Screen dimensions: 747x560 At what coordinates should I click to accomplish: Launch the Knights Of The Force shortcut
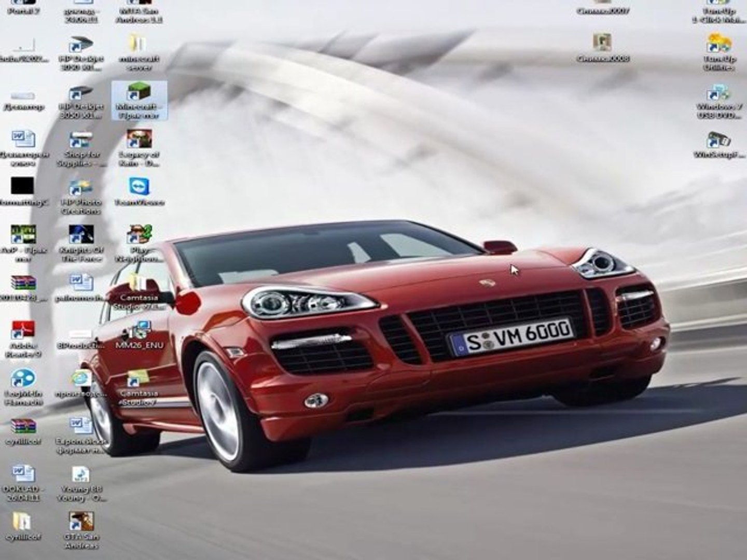tap(81, 244)
